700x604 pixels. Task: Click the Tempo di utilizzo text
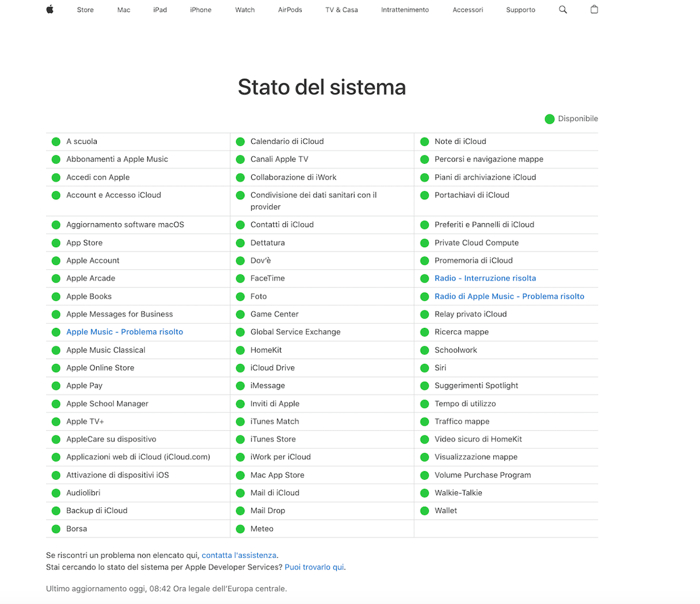465,404
